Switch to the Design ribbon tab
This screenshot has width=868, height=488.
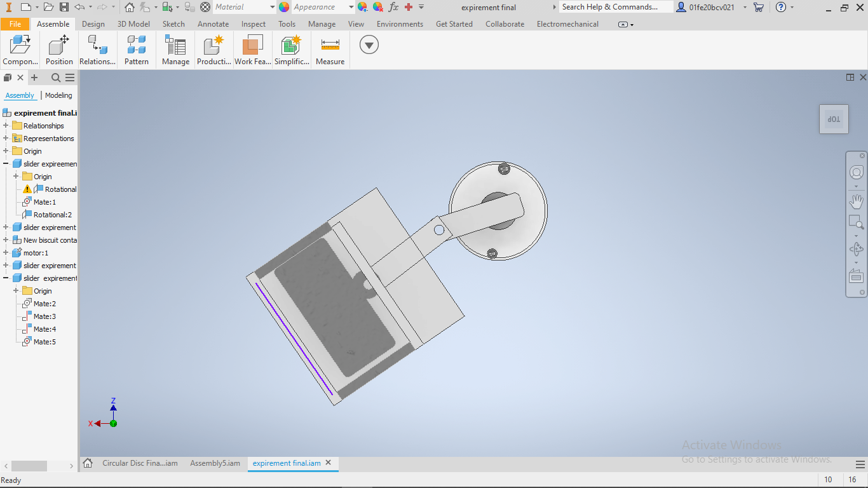[x=93, y=24]
